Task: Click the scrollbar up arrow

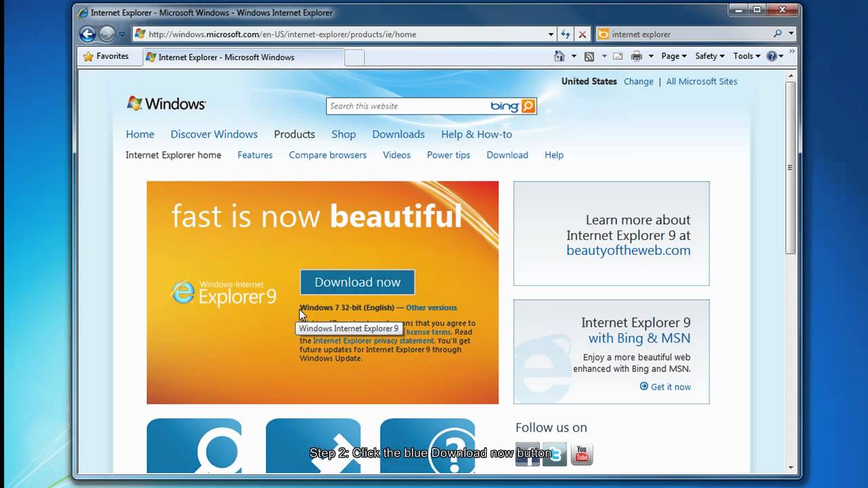Action: (x=790, y=75)
